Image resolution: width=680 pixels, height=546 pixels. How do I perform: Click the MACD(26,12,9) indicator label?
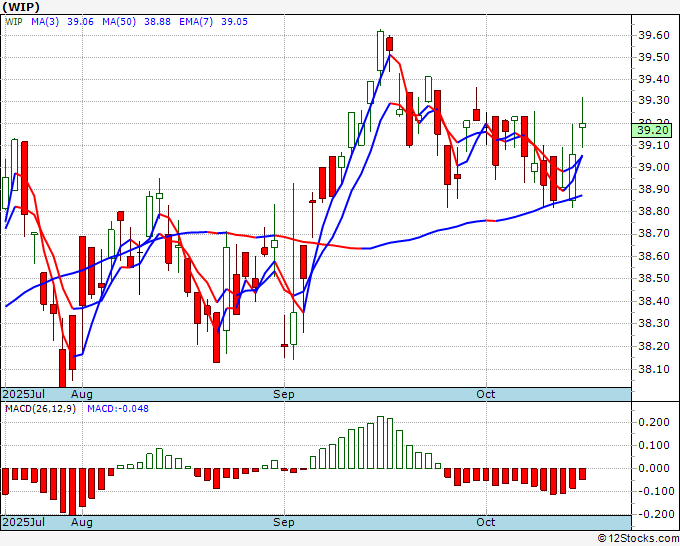[40, 409]
